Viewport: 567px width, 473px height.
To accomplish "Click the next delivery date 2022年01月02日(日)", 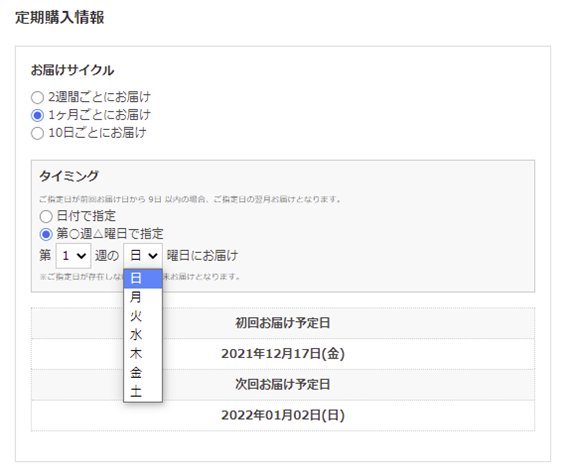I will point(283,415).
